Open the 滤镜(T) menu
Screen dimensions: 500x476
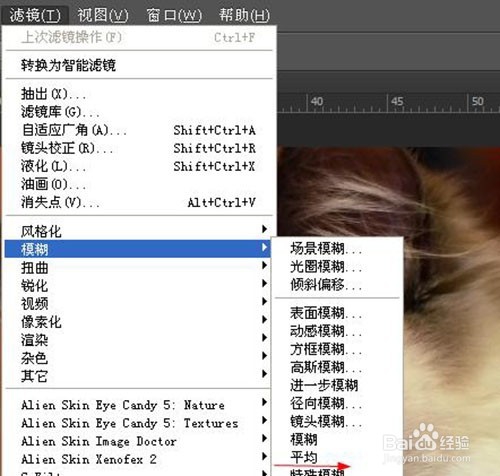(35, 15)
